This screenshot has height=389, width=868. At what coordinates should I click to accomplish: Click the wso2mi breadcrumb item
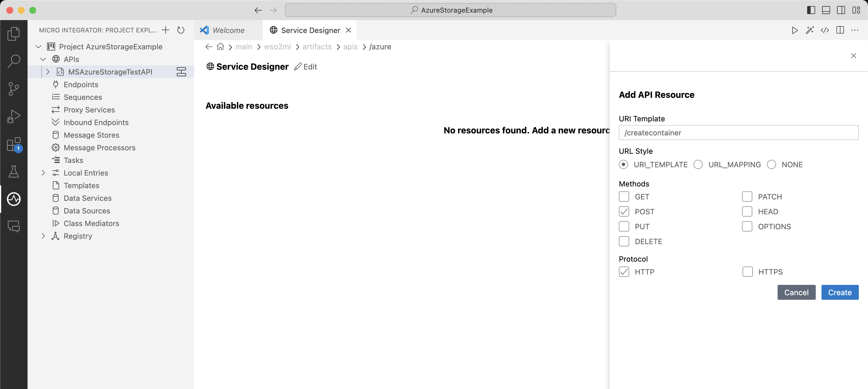click(x=277, y=46)
